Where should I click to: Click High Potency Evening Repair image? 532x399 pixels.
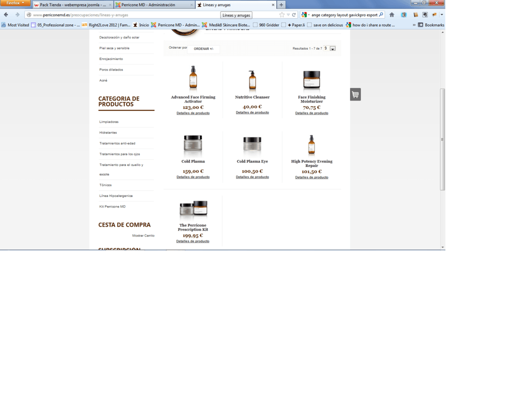311,144
